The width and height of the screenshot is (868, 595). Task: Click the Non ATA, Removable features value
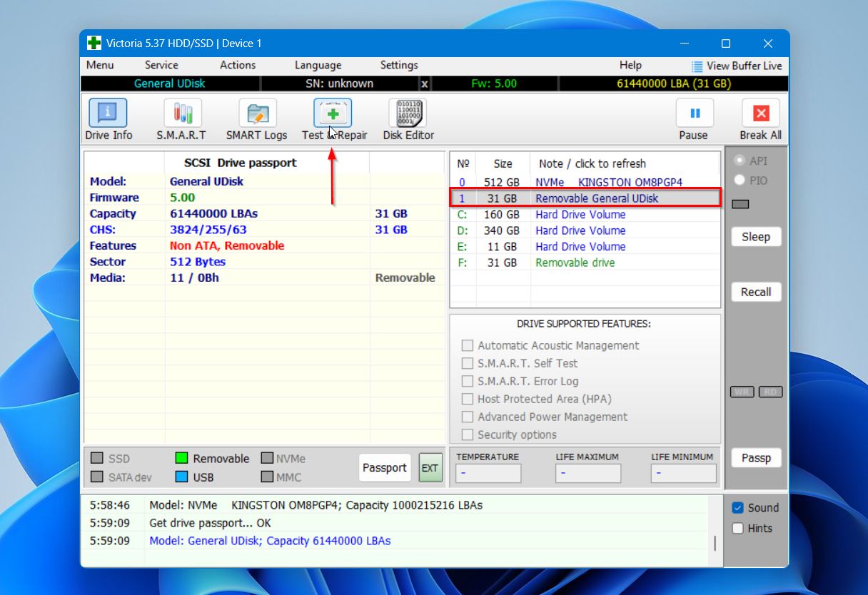click(227, 245)
